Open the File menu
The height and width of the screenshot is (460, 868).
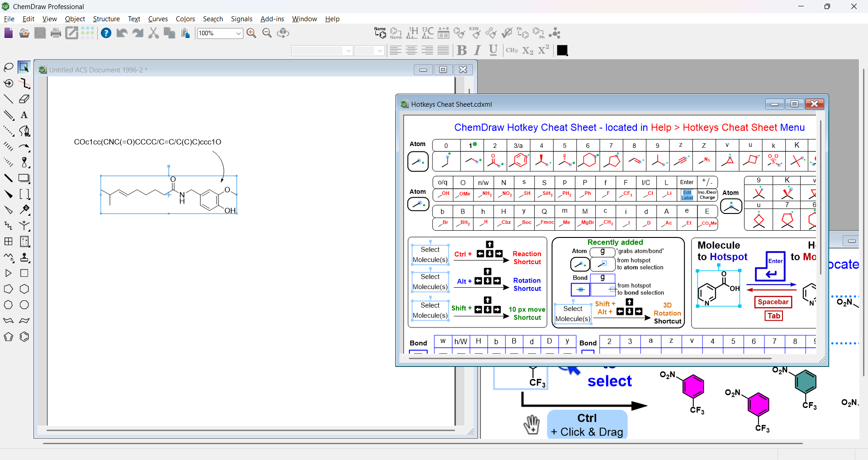point(9,19)
